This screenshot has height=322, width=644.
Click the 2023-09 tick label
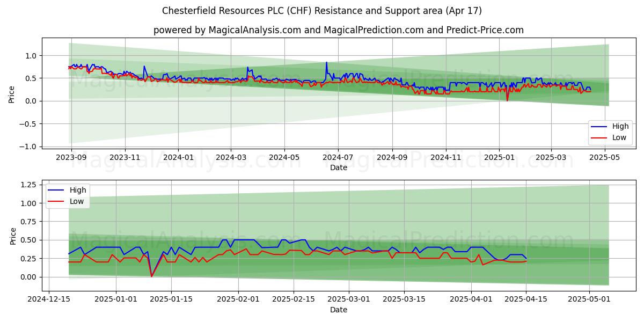[x=71, y=157]
